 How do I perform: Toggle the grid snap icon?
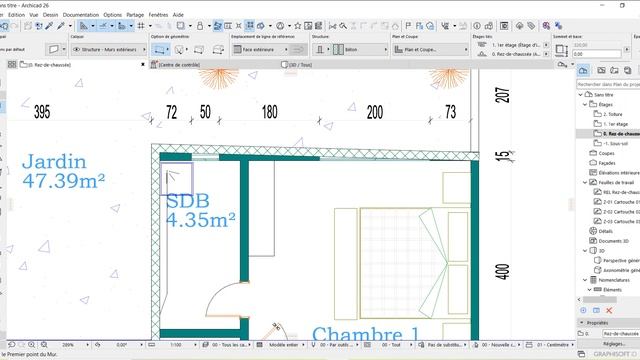(141, 26)
